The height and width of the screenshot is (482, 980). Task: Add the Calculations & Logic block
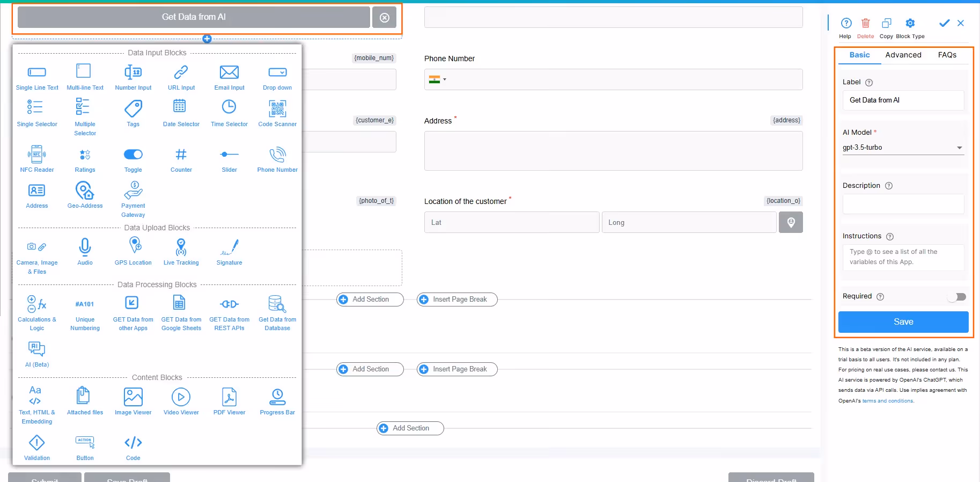coord(37,313)
